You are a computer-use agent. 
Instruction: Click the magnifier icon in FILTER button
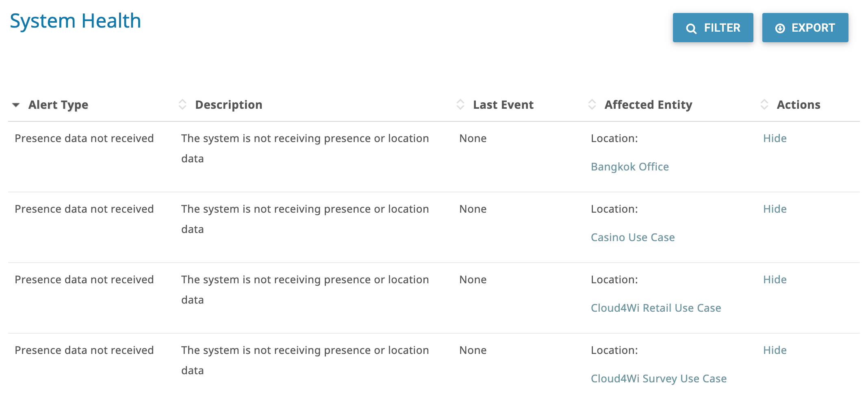(x=691, y=28)
